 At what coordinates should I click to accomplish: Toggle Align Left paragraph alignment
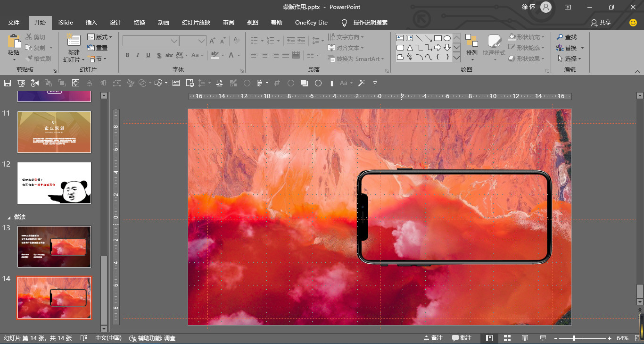tap(255, 55)
